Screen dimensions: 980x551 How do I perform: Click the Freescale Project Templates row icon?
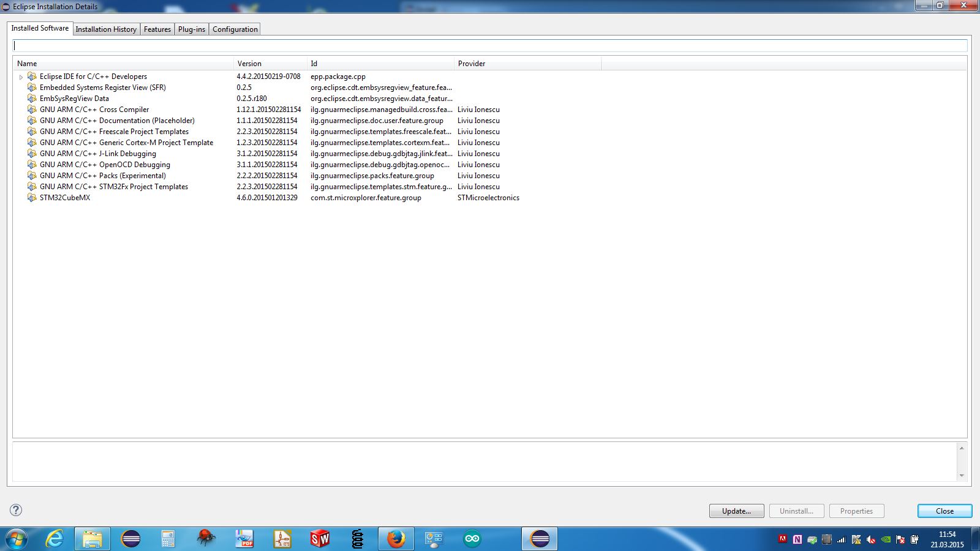pyautogui.click(x=32, y=132)
